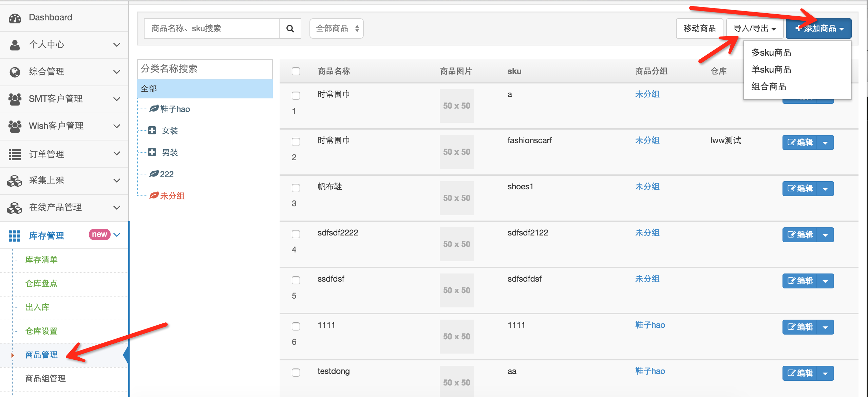The image size is (868, 397).
Task: Select 全部 in the category tree
Action: click(x=205, y=89)
